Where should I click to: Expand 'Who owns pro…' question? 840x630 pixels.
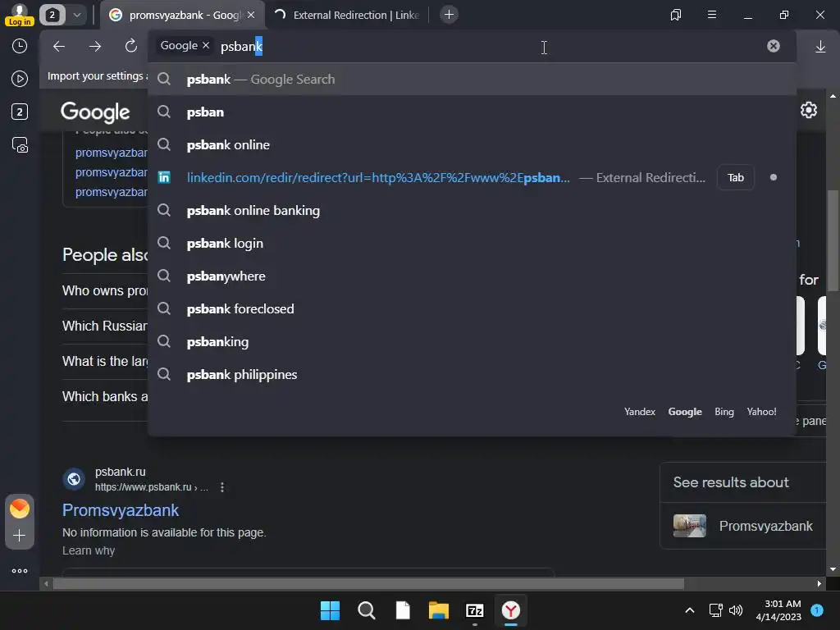coord(105,291)
